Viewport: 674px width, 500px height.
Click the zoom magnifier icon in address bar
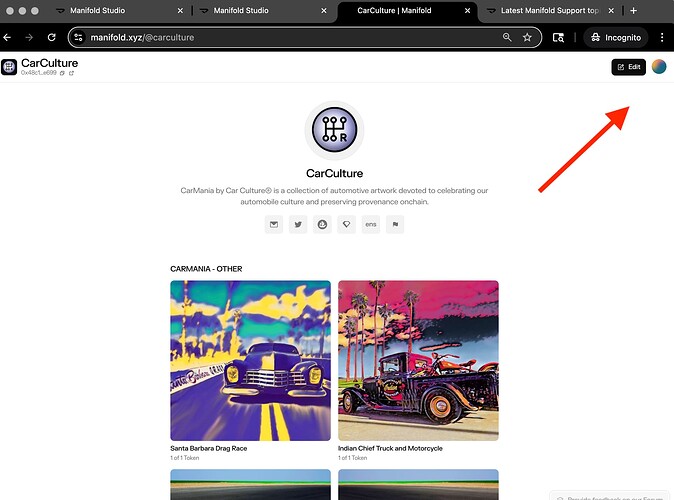507,37
